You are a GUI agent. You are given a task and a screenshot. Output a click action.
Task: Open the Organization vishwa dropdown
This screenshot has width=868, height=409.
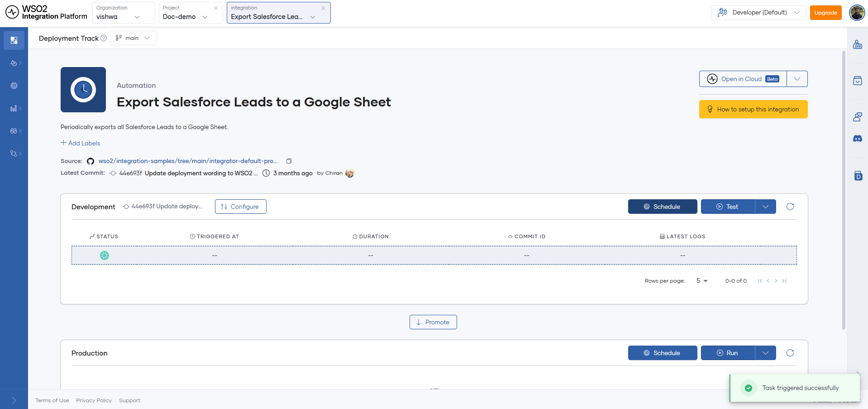click(124, 13)
